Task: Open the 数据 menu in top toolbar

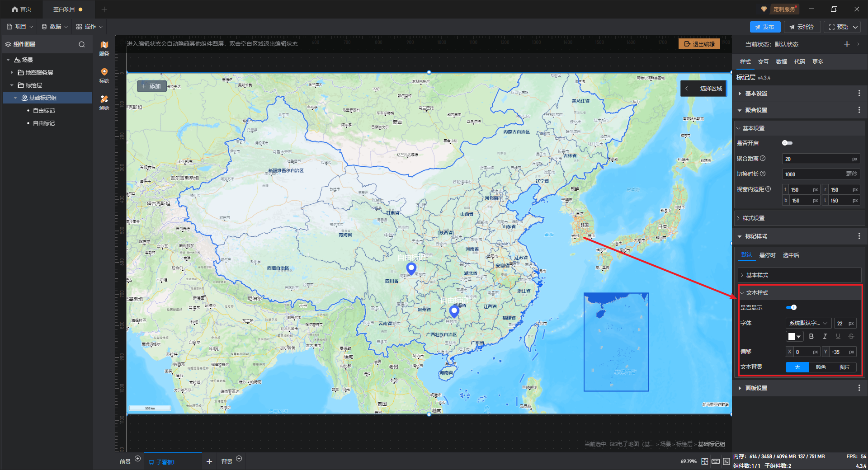Action: 55,27
